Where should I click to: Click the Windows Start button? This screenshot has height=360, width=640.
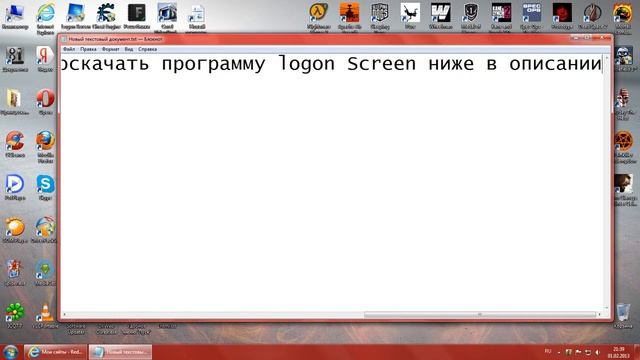click(11, 352)
